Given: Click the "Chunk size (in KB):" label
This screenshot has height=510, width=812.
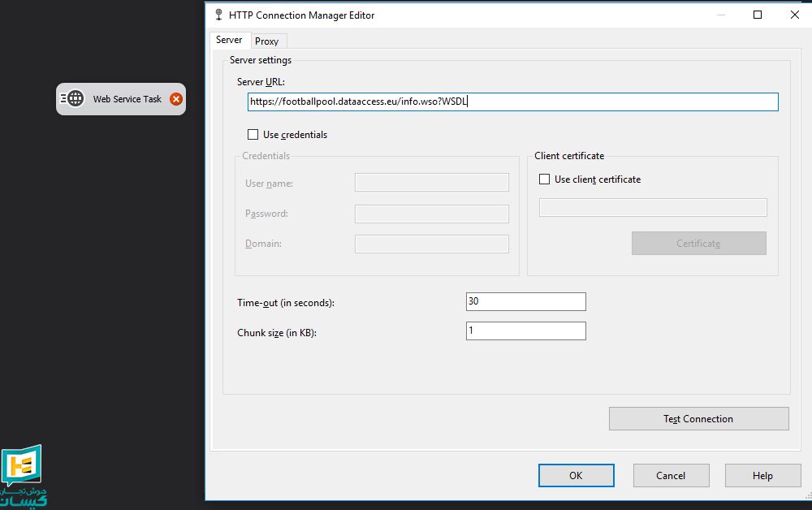Looking at the screenshot, I should 277,333.
